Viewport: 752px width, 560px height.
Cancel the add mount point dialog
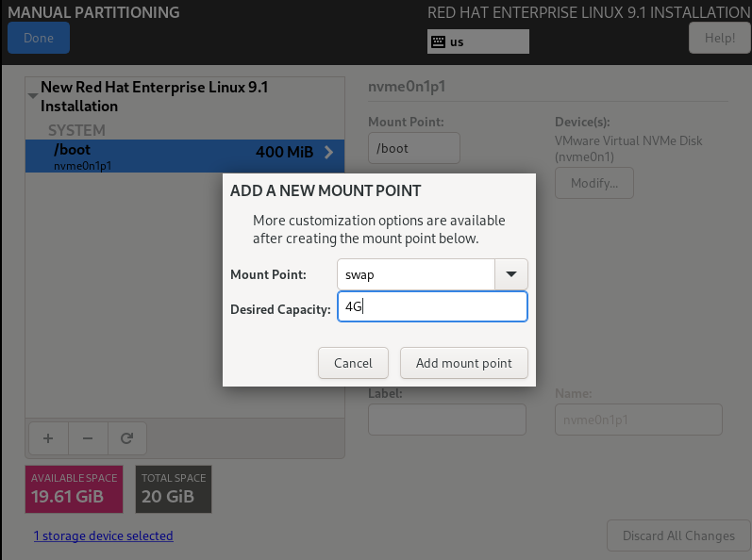point(353,363)
